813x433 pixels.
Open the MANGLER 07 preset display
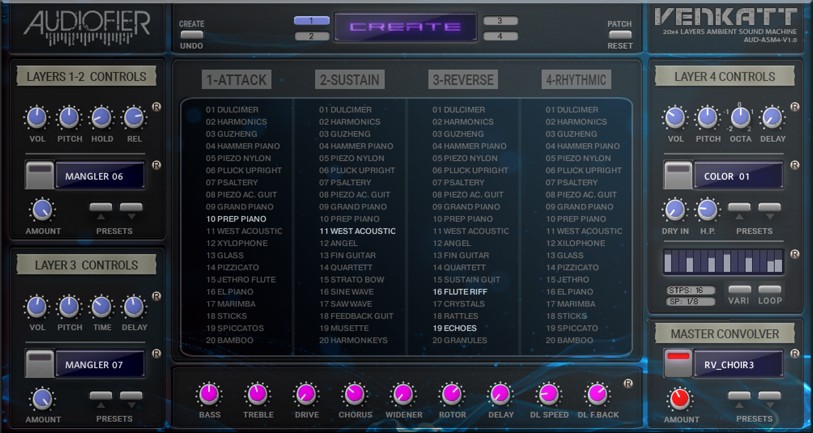click(x=100, y=365)
